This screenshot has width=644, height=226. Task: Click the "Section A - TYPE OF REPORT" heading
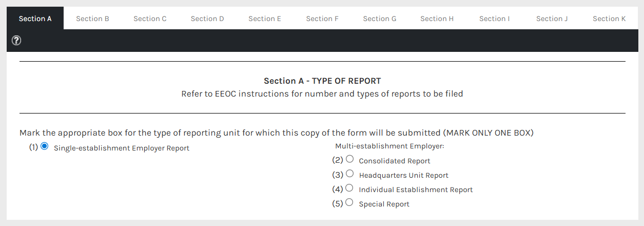point(322,81)
